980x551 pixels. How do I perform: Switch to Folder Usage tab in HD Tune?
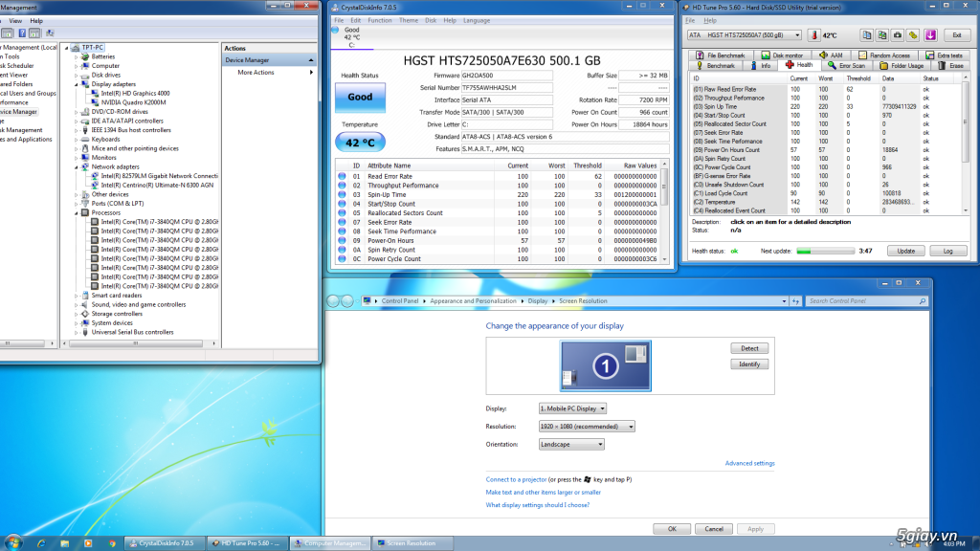[902, 66]
